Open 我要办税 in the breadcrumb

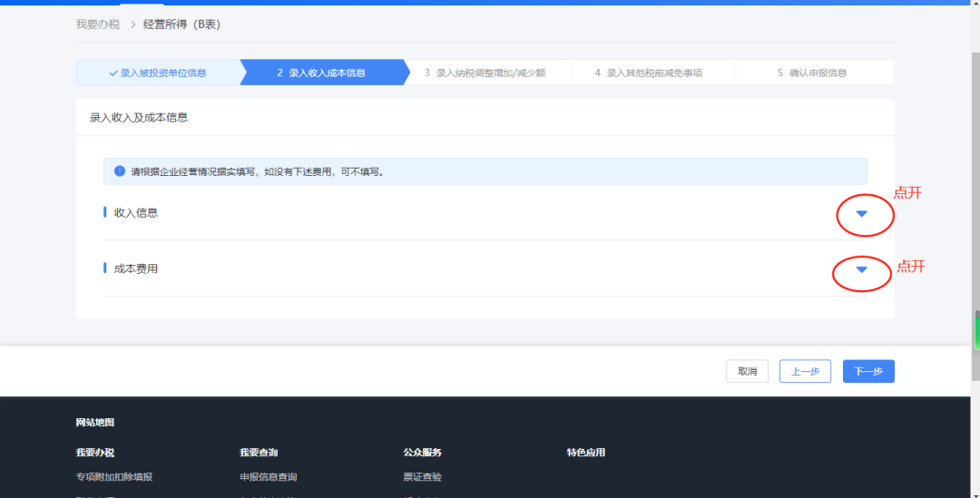click(98, 24)
